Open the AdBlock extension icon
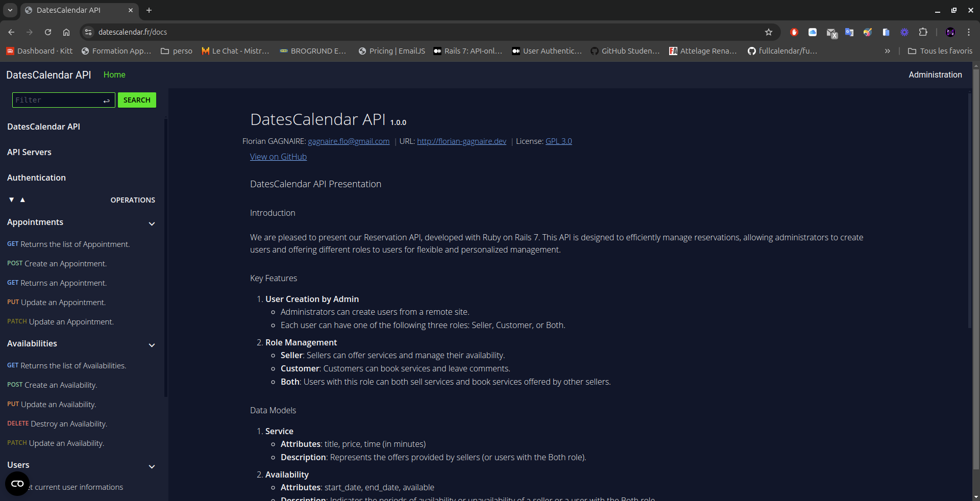Screen dimensions: 980x501 point(794,32)
